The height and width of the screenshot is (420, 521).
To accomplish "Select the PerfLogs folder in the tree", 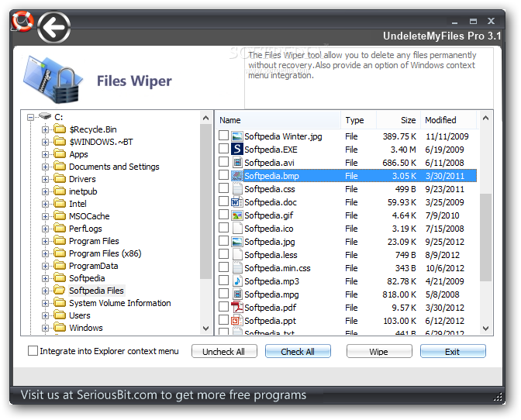I will pyautogui.click(x=85, y=229).
